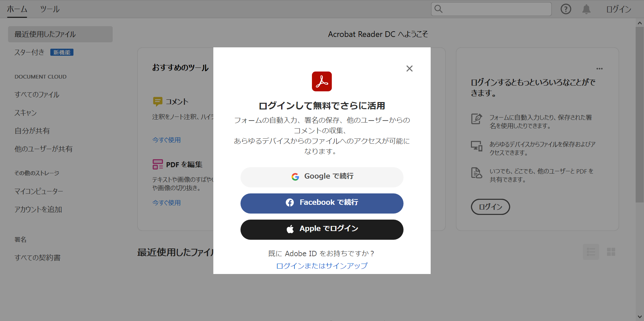Screen dimensions: 644x321
Task: Click the その他のストレージ section label
Action: click(37, 173)
